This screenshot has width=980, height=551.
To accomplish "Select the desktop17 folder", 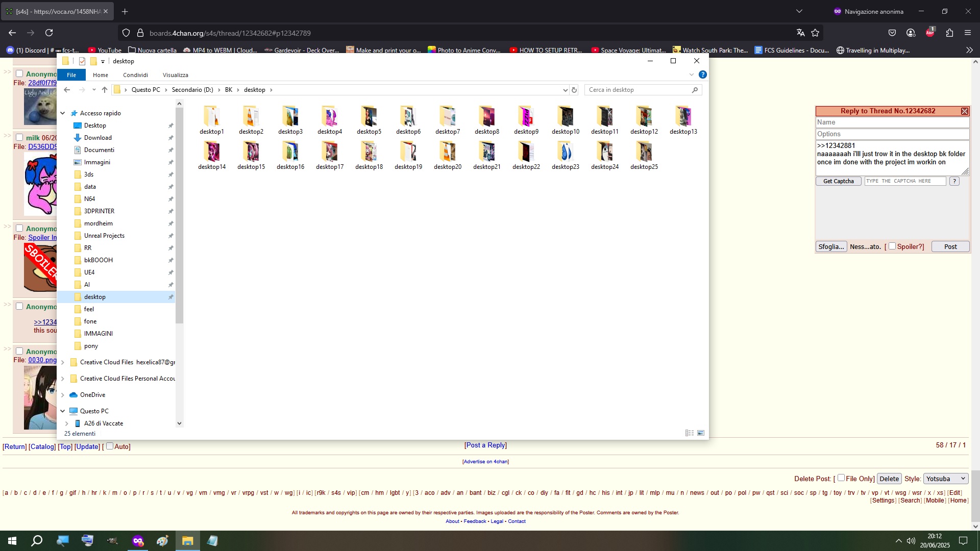I will tap(330, 156).
